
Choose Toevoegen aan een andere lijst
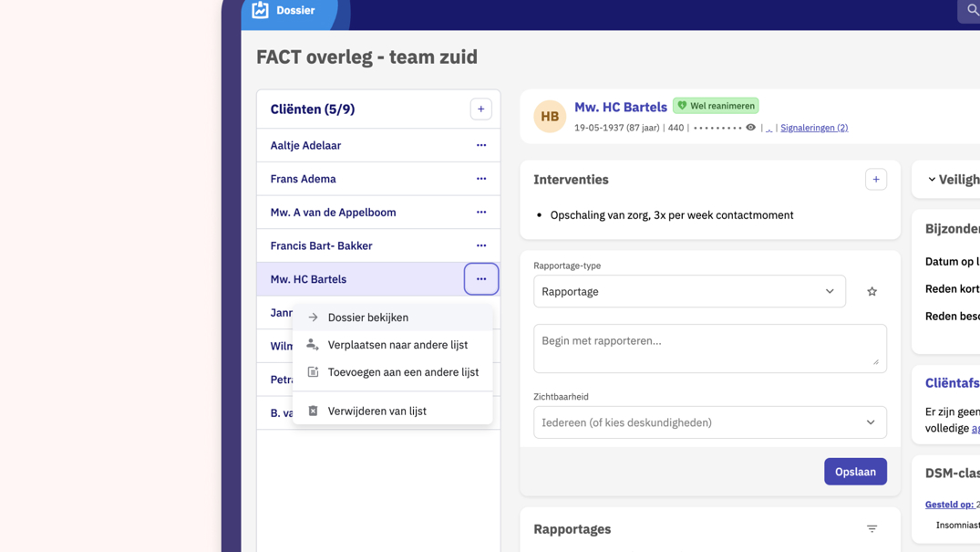coord(403,372)
